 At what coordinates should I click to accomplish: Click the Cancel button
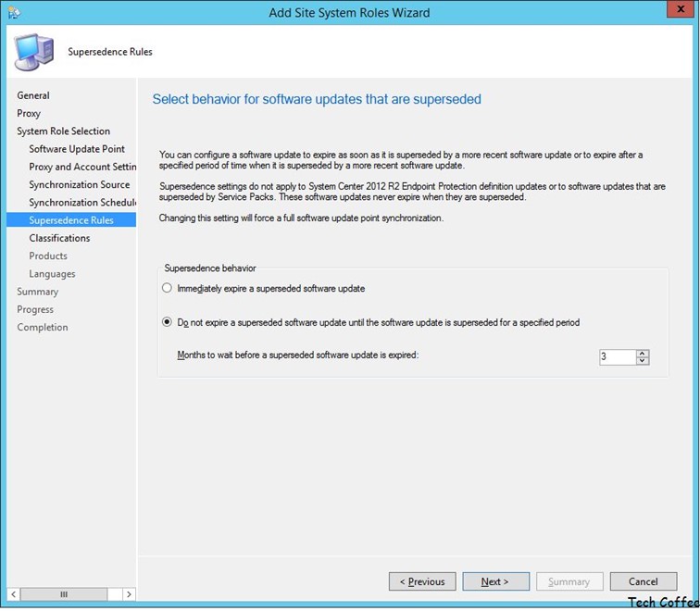tap(644, 581)
